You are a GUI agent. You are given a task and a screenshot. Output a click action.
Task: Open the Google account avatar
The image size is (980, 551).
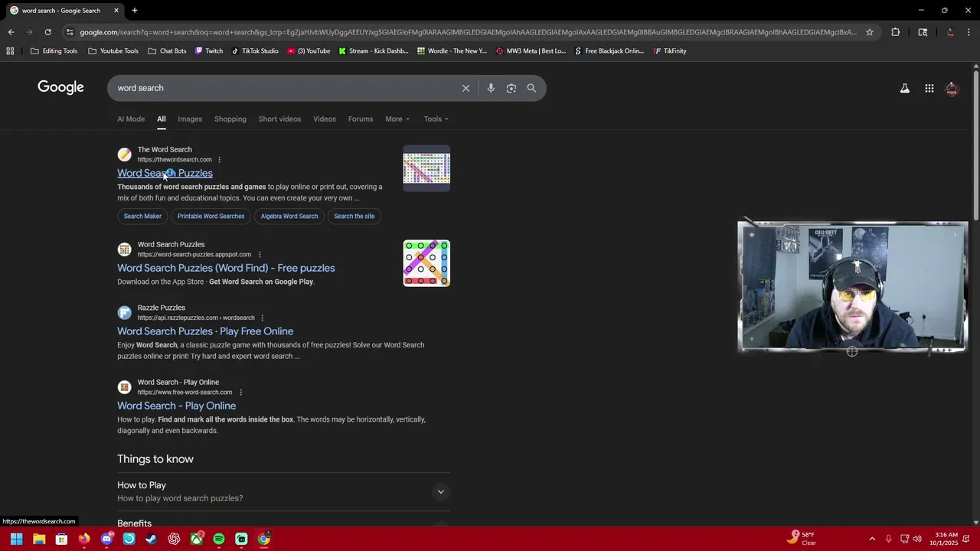pyautogui.click(x=952, y=89)
